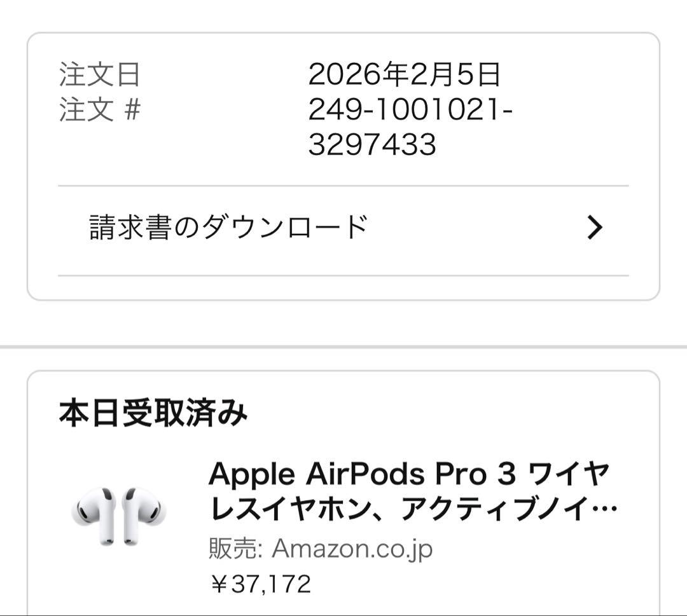This screenshot has height=616, width=687.
Task: Tap the 販売 seller label
Action: click(x=231, y=549)
